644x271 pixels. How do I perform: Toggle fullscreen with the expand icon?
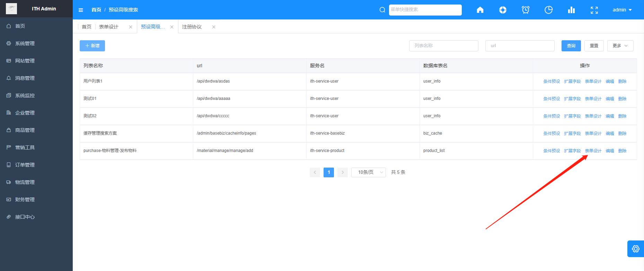tap(594, 10)
